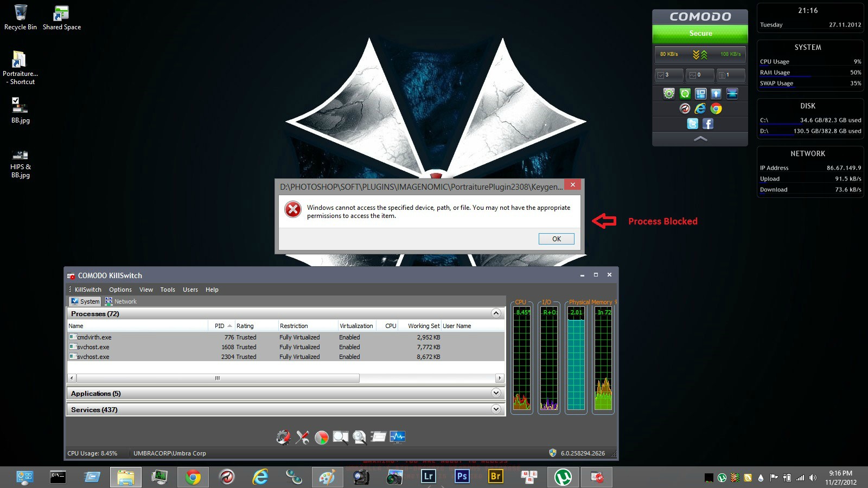Open the View menu in KillSwitch
The image size is (868, 488).
pyautogui.click(x=146, y=290)
